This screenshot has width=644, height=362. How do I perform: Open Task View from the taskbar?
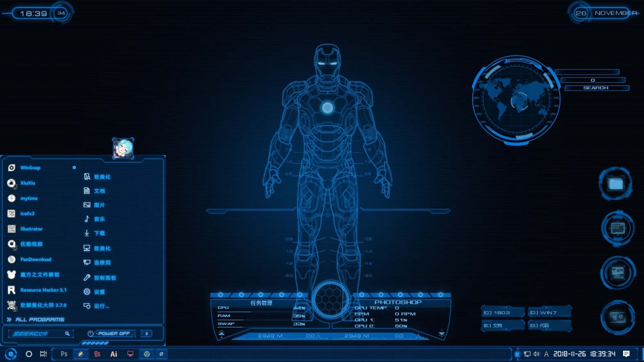pos(43,354)
